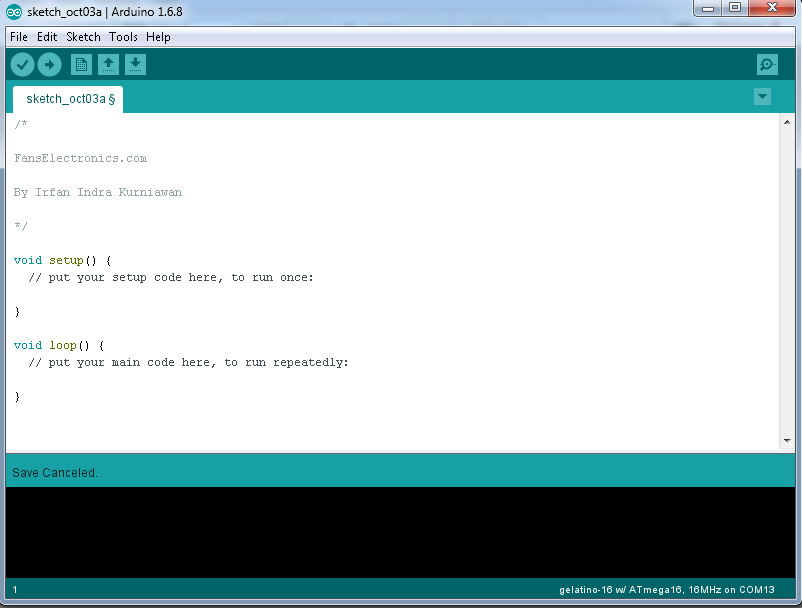Open the File menu
The height and width of the screenshot is (608, 802).
(x=19, y=37)
